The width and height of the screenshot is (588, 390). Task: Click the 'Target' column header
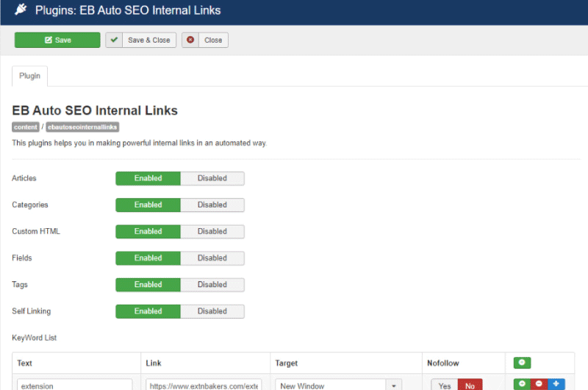point(286,363)
